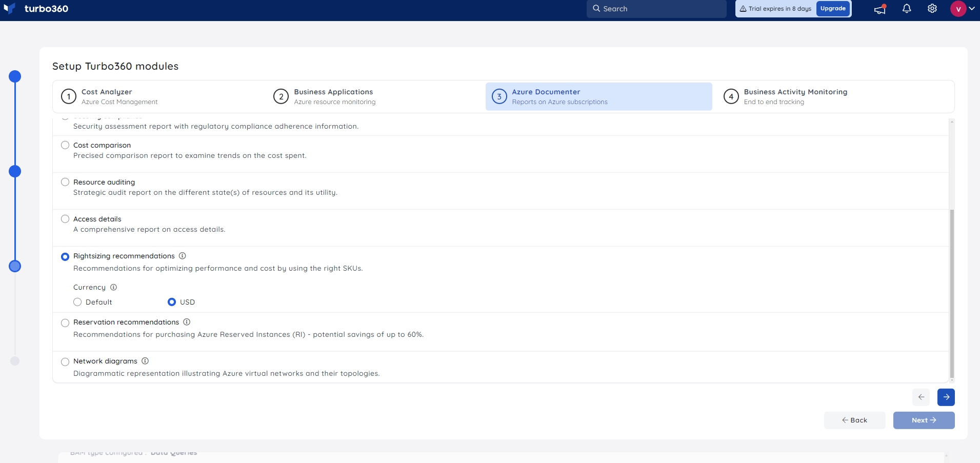
Task: Switch to Business Activity Monitoring step tab
Action: [834, 96]
